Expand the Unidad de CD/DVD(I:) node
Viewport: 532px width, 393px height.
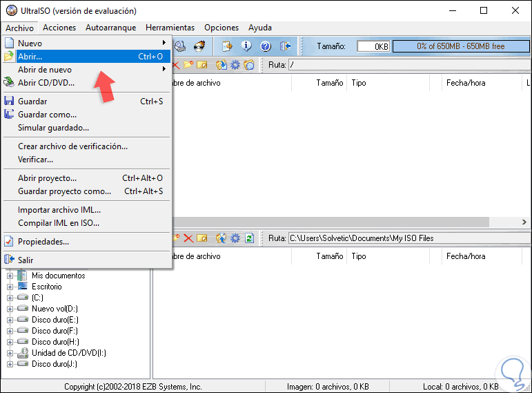(10, 353)
